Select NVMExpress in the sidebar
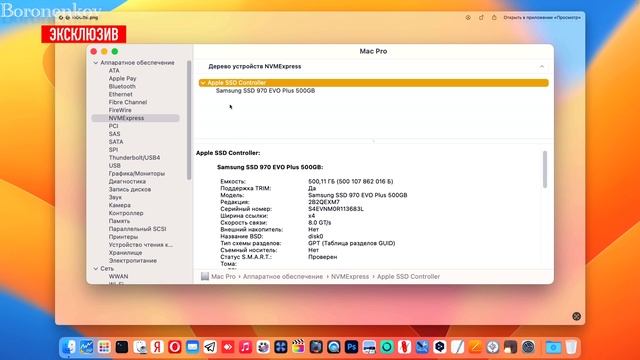The width and height of the screenshot is (640, 360). pyautogui.click(x=135, y=118)
